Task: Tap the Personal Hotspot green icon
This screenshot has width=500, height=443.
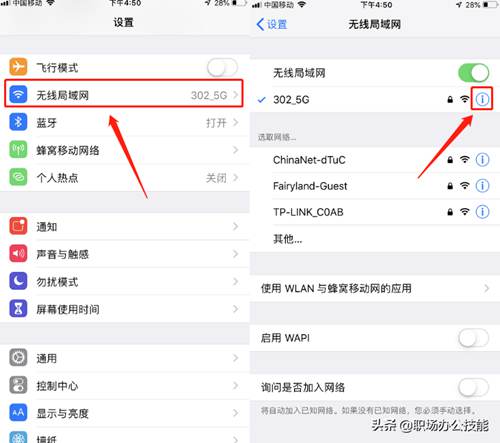Action: [18, 177]
